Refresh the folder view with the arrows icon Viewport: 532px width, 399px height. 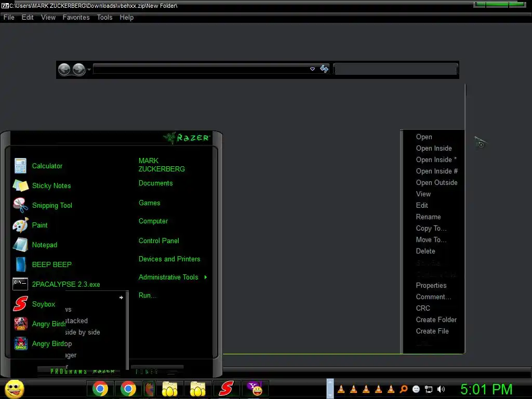click(x=324, y=69)
